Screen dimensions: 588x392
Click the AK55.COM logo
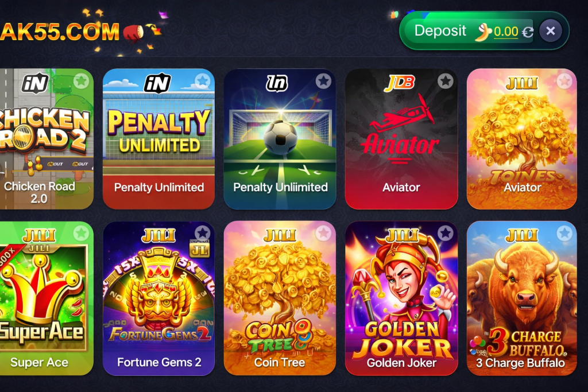(60, 32)
